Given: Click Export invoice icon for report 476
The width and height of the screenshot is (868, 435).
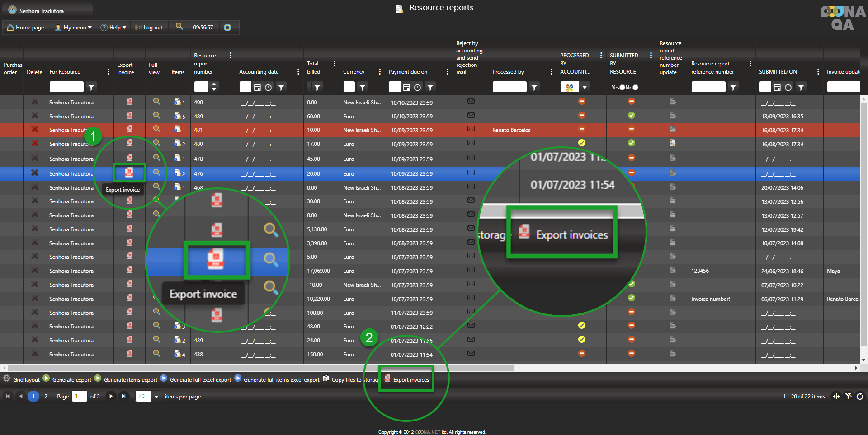Looking at the screenshot, I should 129,173.
